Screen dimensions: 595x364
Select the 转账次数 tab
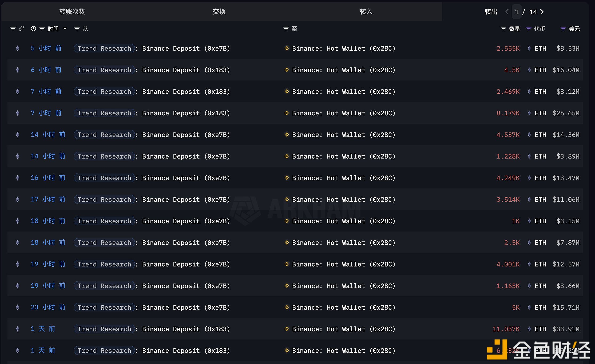[72, 11]
